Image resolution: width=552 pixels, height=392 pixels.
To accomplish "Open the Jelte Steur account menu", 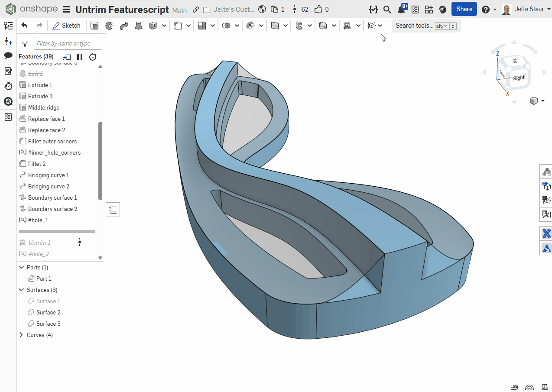I will tap(526, 9).
